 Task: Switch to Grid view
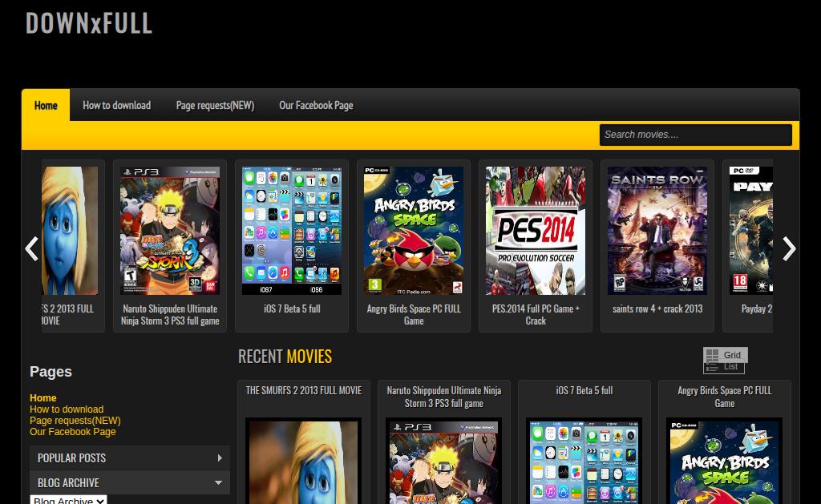point(725,355)
